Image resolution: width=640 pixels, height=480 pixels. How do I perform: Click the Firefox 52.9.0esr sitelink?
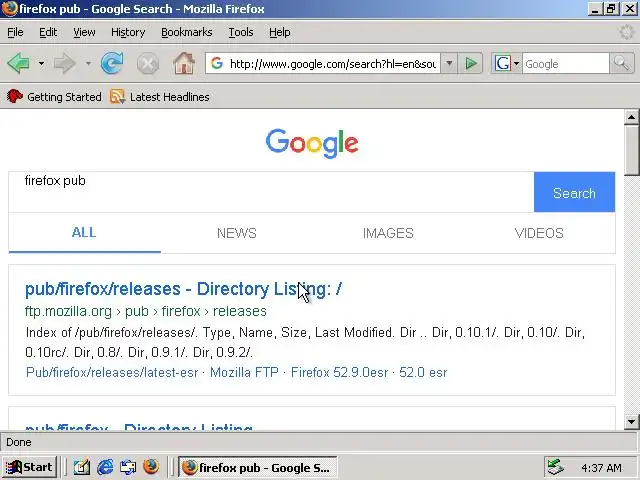coord(340,372)
